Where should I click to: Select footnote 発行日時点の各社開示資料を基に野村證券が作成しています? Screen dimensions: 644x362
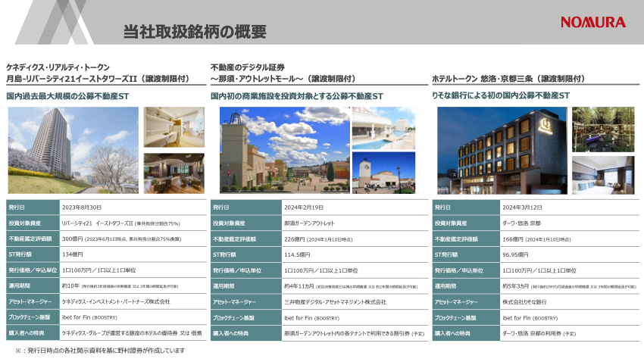click(x=100, y=351)
